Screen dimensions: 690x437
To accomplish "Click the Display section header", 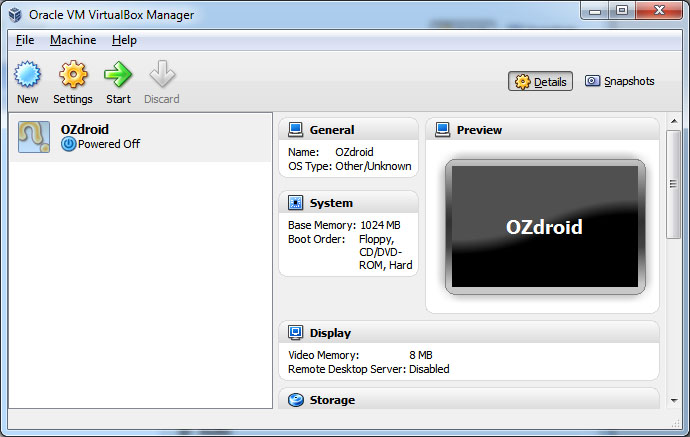I will pyautogui.click(x=469, y=333).
